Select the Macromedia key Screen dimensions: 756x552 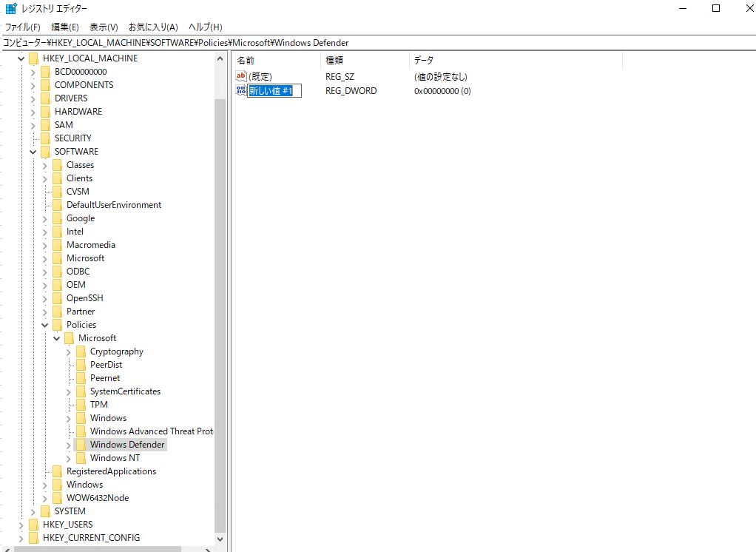coord(91,245)
